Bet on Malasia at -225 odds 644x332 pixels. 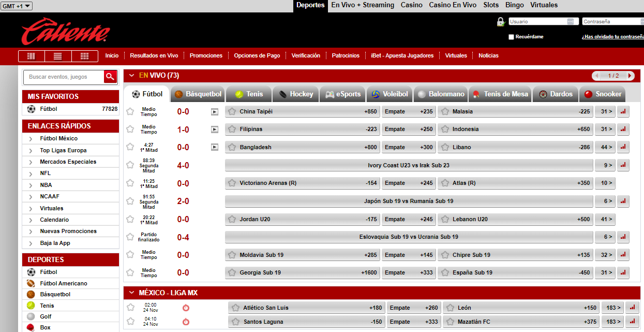point(515,111)
